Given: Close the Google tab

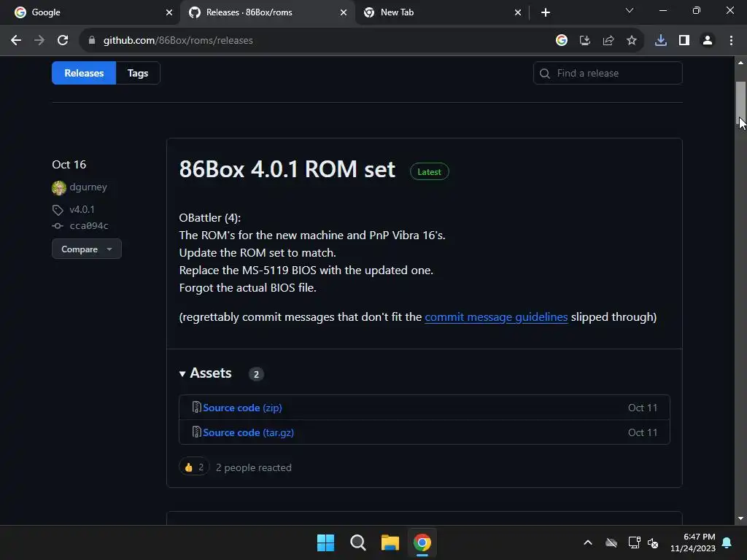Looking at the screenshot, I should point(169,12).
